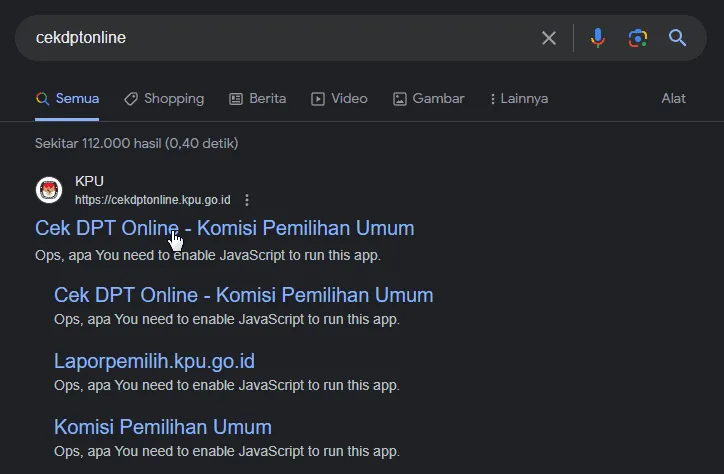Image resolution: width=724 pixels, height=474 pixels.
Task: Clear the search box with the X icon
Action: pos(549,38)
